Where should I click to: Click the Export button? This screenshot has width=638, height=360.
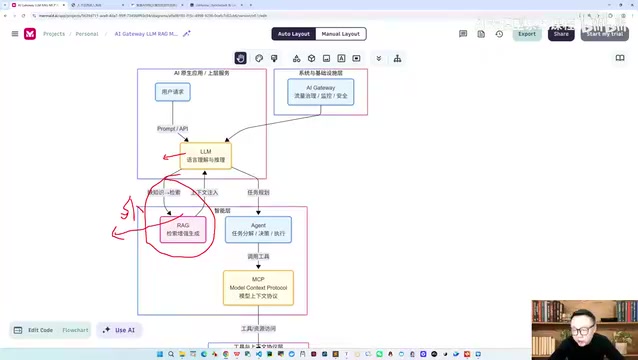tap(527, 34)
